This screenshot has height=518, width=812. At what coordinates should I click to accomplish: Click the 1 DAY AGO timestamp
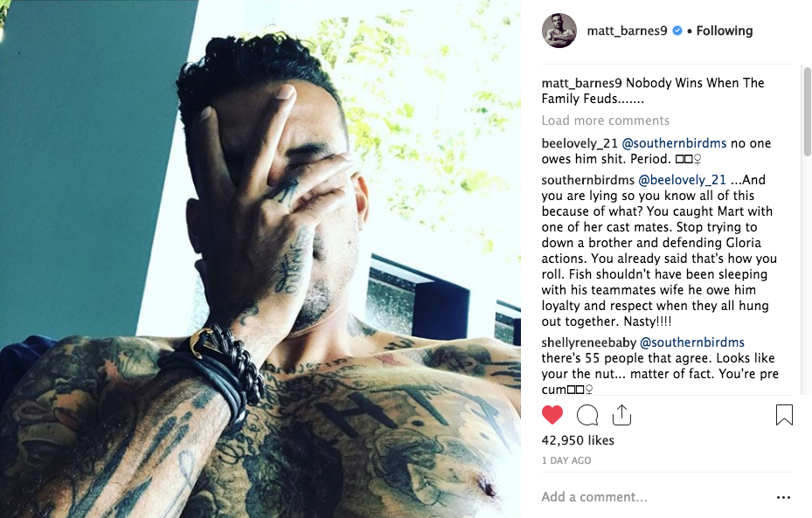point(566,460)
